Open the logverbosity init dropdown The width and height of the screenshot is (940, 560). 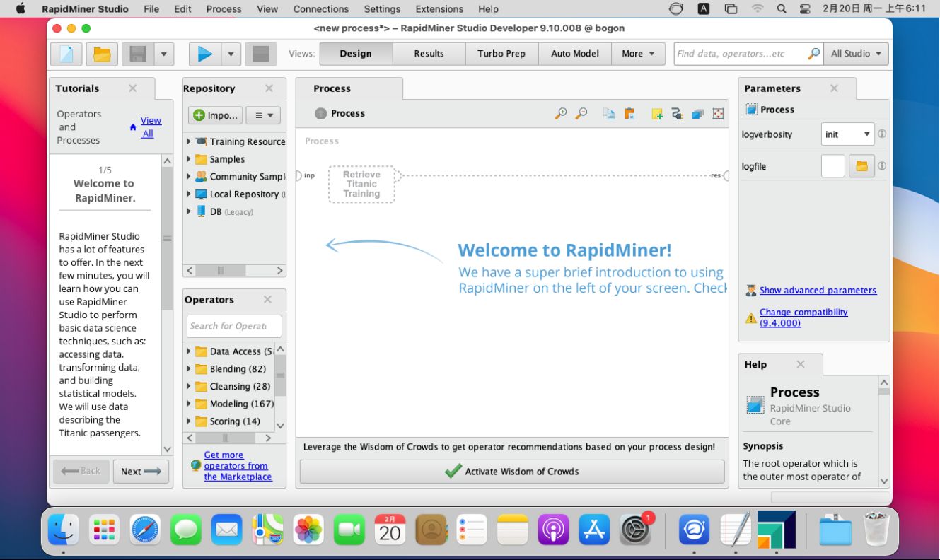click(848, 134)
